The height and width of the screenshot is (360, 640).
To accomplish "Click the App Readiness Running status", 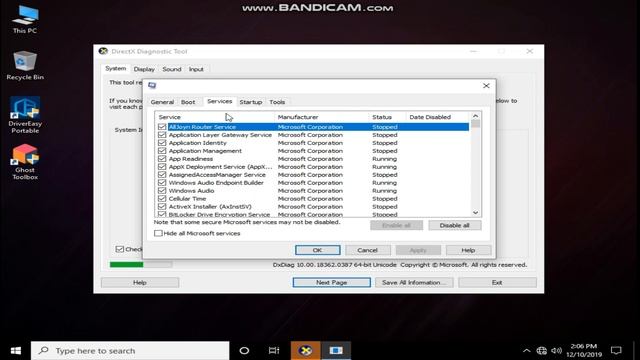I will pyautogui.click(x=384, y=159).
